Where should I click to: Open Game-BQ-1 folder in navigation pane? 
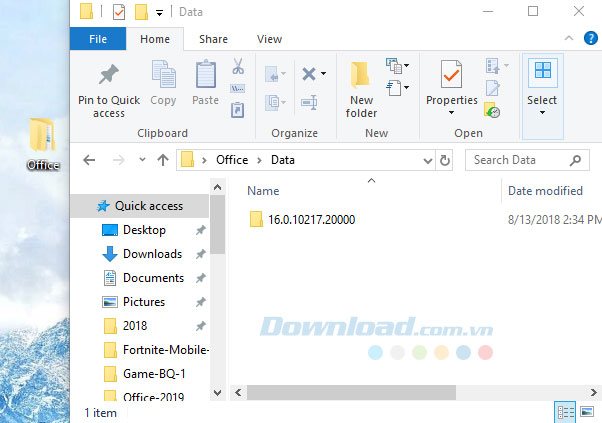click(x=144, y=374)
